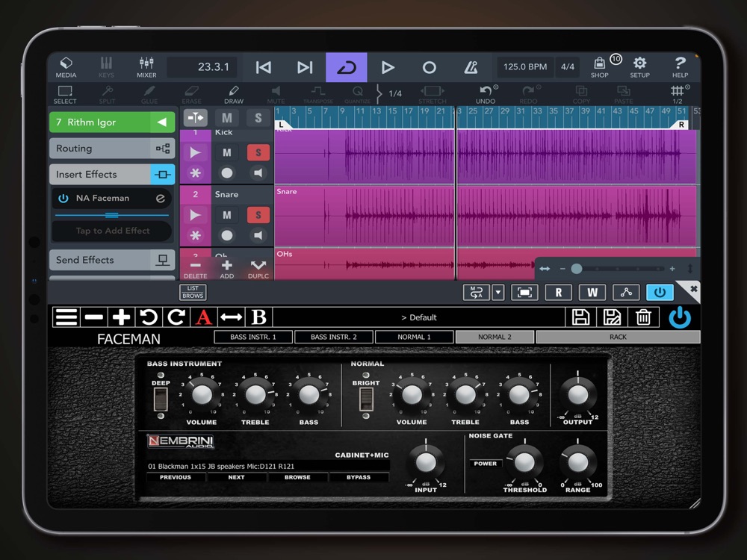Collapse the Rithm Igor inspector arrow
747x560 pixels.
[x=162, y=122]
